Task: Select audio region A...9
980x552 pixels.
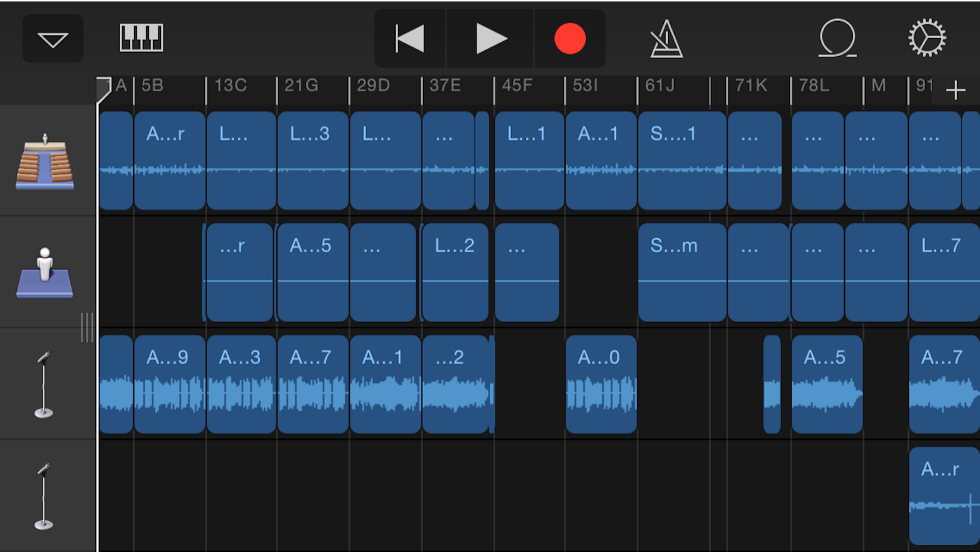Action: [x=170, y=384]
